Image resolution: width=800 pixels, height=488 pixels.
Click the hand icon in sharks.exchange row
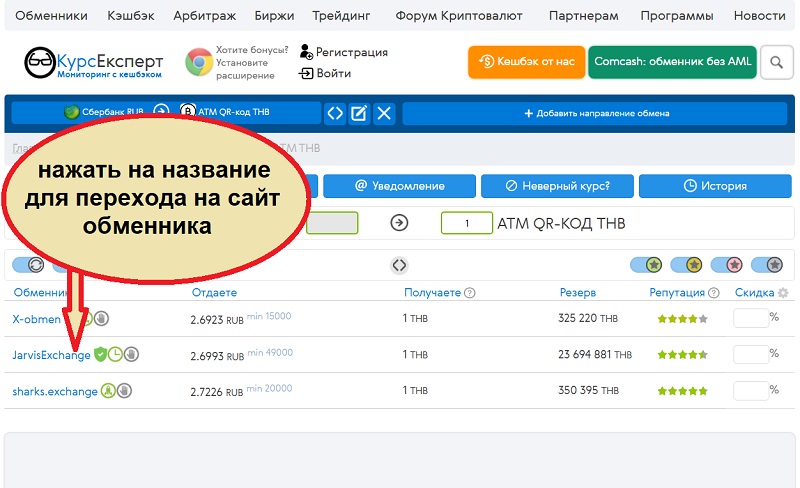tap(124, 391)
